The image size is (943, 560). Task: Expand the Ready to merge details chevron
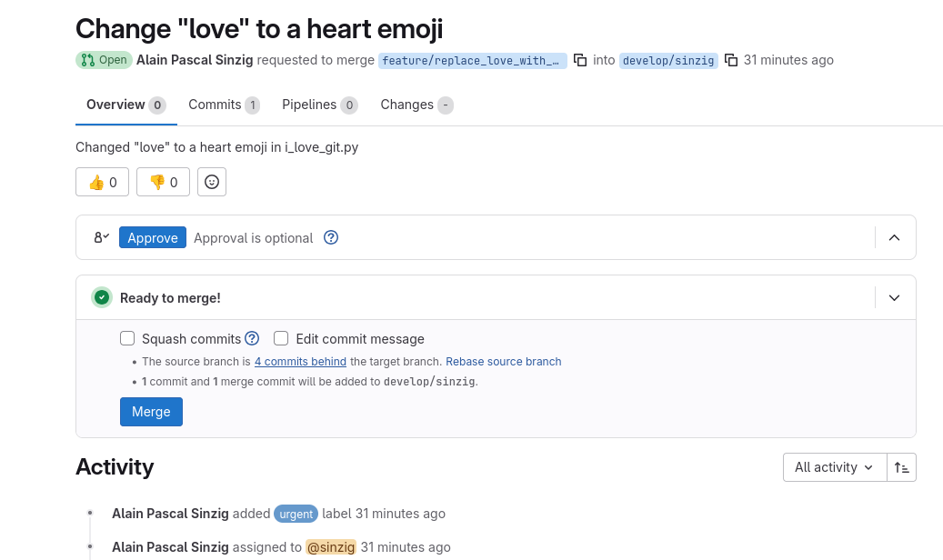[x=894, y=297]
